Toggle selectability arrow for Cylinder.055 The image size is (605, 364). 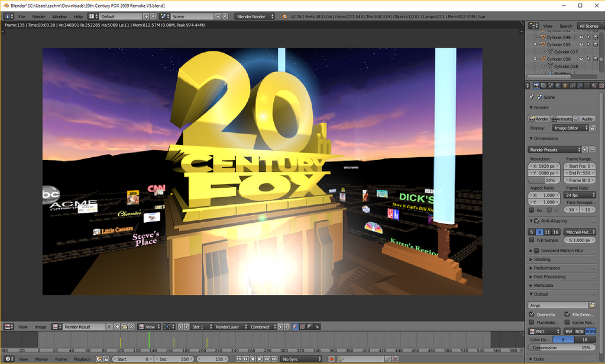coord(588,45)
